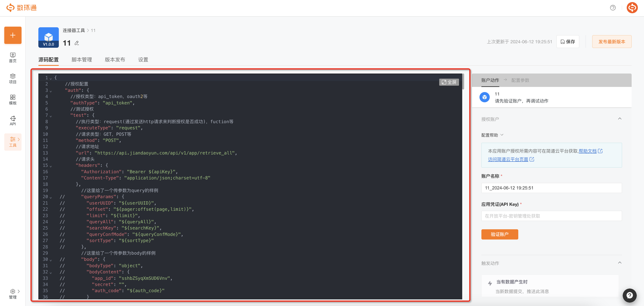This screenshot has width=644, height=306.
Task: Click external link icon next to 访问简道云平台页面
Action: click(532, 159)
